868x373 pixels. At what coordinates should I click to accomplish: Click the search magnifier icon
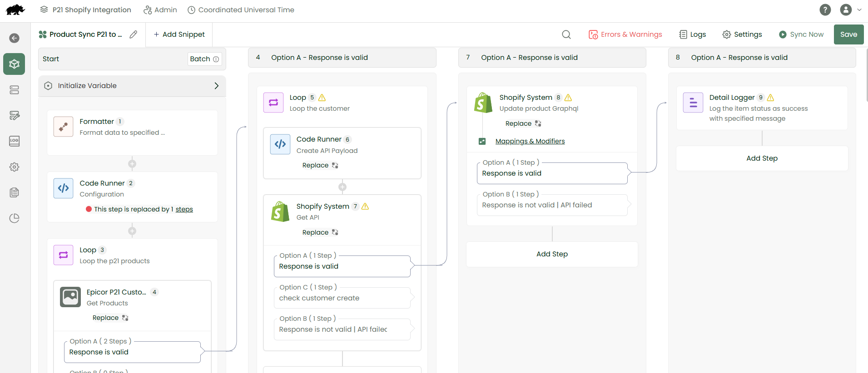[566, 34]
